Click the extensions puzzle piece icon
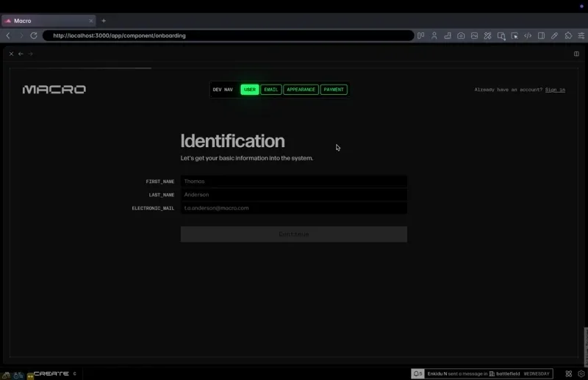The width and height of the screenshot is (588, 380). (x=568, y=35)
